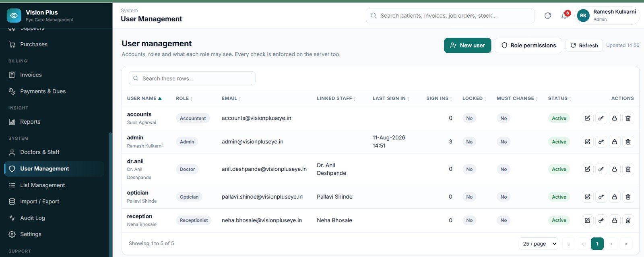Click Receptionist role badge
Viewport: 644px width, 257px height.
194,220
